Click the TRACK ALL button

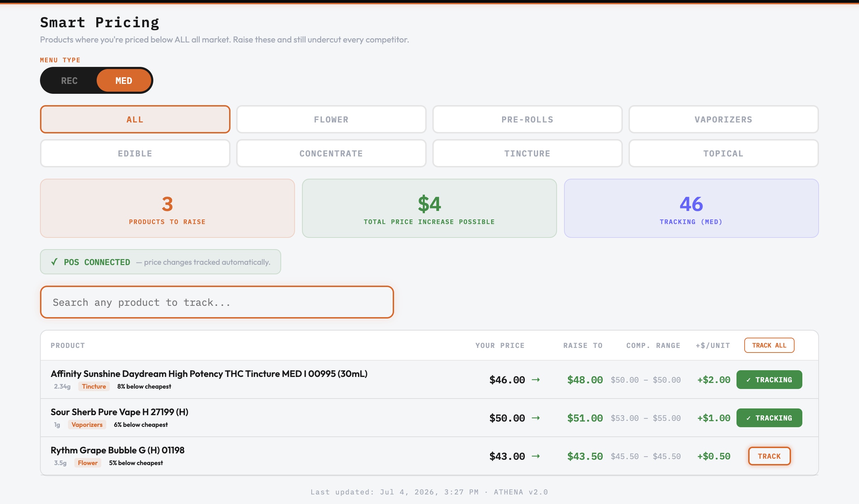[x=769, y=345]
